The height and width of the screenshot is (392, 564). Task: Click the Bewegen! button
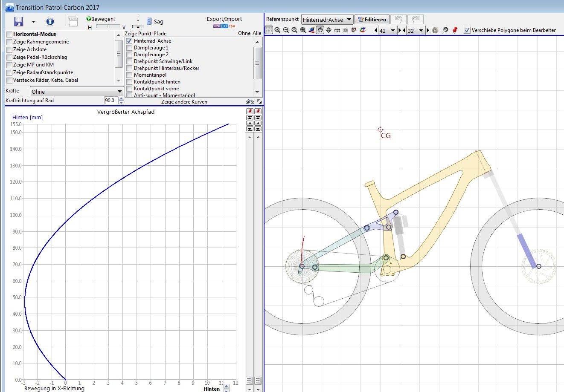pyautogui.click(x=101, y=19)
